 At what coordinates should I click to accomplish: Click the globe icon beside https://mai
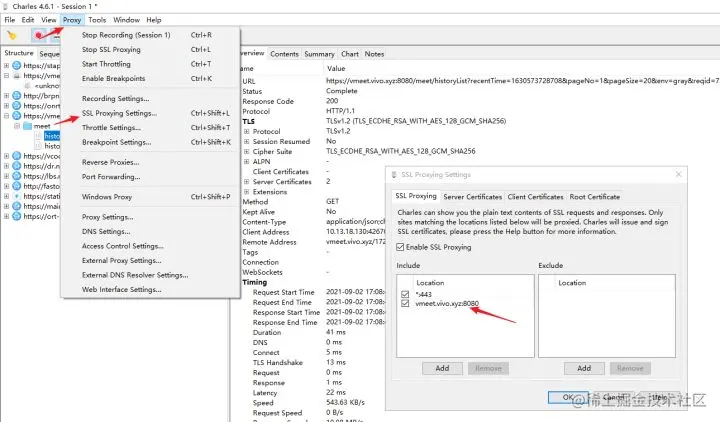pos(17,206)
